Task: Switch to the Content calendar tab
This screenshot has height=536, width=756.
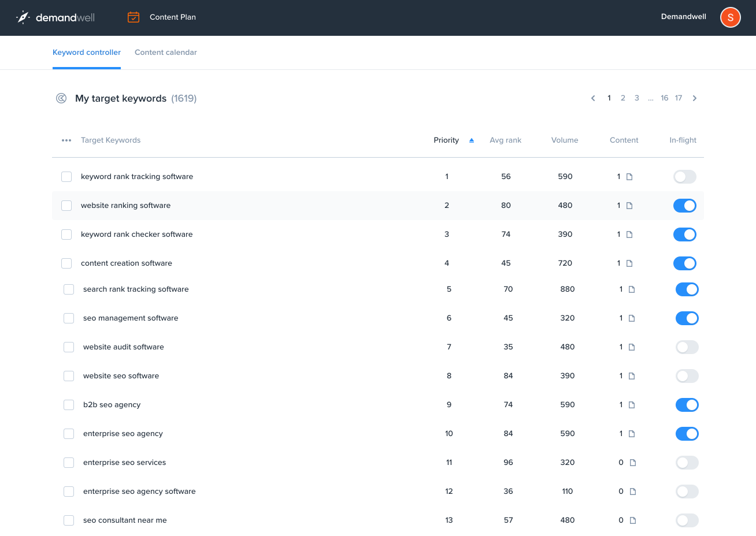Action: 165,53
